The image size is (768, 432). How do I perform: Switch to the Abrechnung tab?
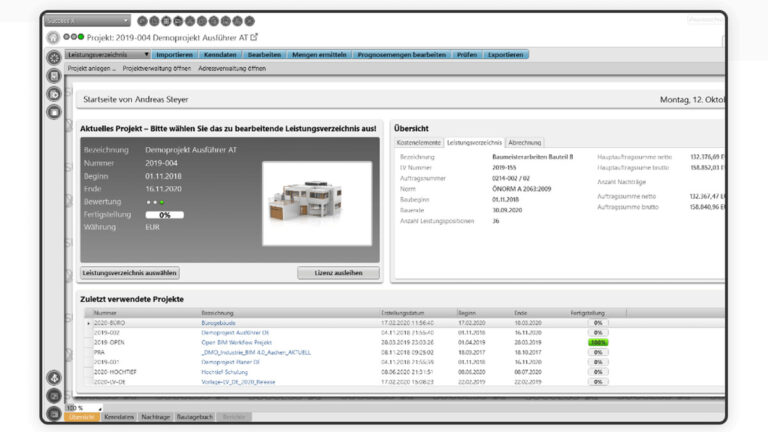tap(525, 143)
